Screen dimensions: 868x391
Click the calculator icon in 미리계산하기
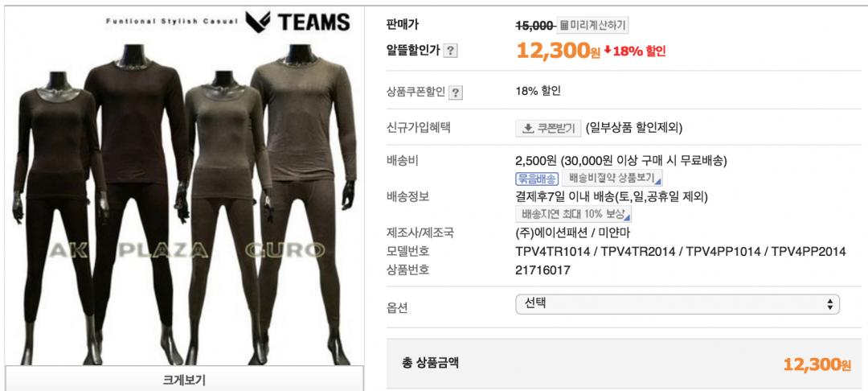(x=564, y=26)
